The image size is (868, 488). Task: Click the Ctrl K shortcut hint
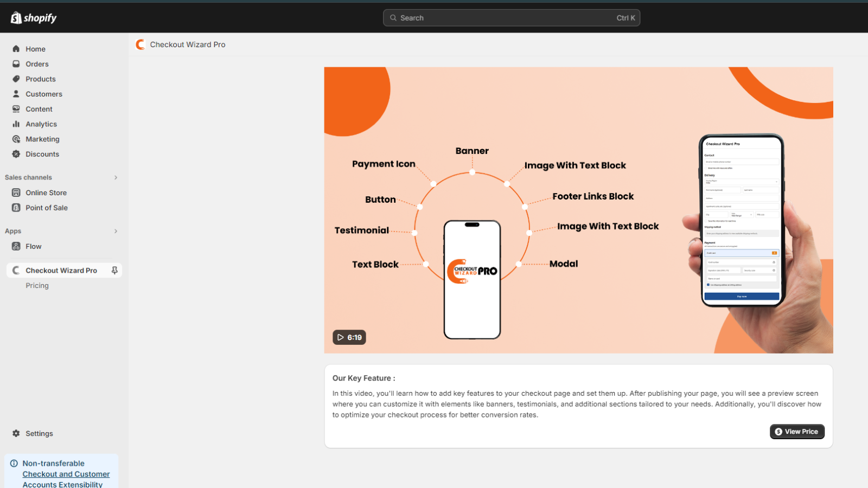(626, 18)
